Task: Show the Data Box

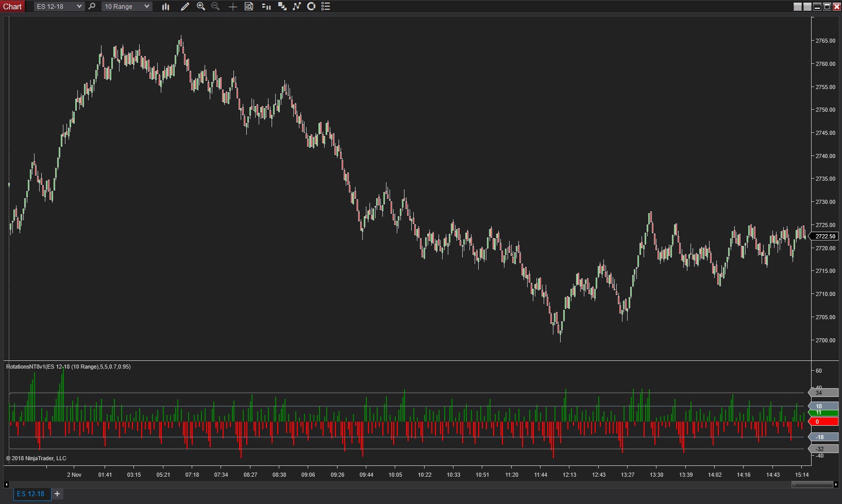Action: 249,6
